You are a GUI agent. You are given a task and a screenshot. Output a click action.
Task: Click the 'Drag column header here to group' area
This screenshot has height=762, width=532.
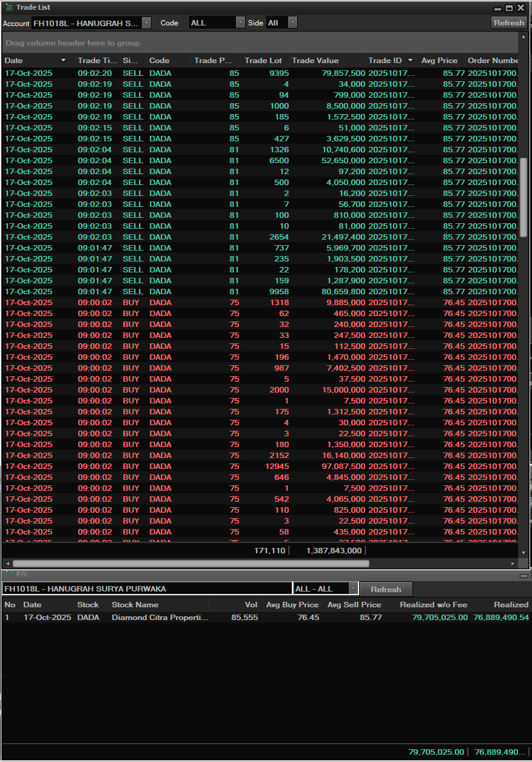click(x=260, y=43)
